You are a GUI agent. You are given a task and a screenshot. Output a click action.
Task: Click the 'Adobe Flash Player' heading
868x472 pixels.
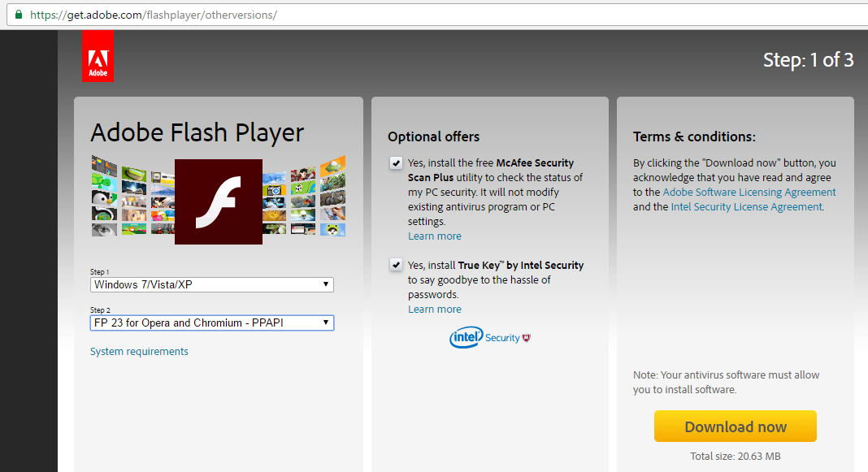(x=197, y=132)
